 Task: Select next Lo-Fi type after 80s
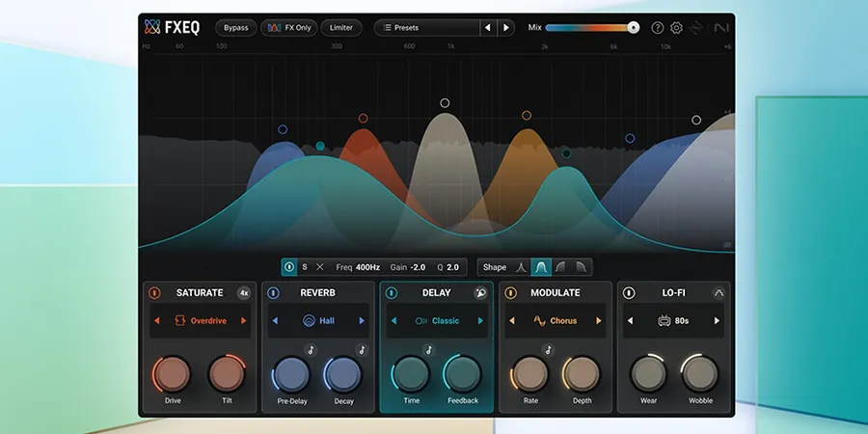pyautogui.click(x=717, y=320)
